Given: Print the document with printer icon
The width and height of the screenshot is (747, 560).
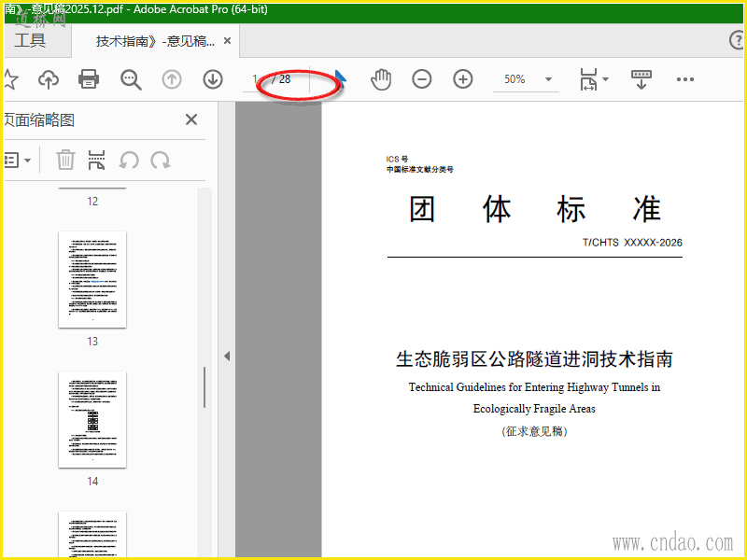Looking at the screenshot, I should [89, 79].
